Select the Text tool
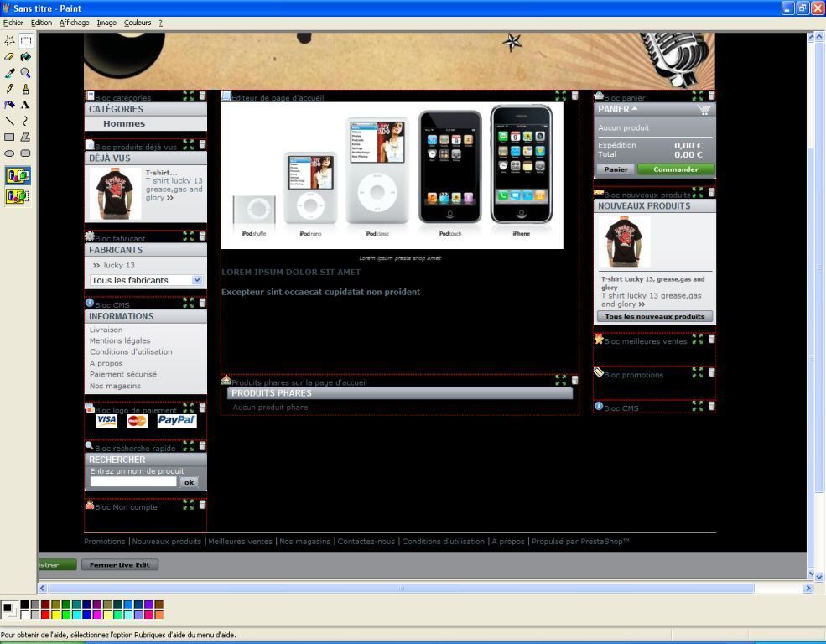The height and width of the screenshot is (644, 826). pyautogui.click(x=25, y=105)
